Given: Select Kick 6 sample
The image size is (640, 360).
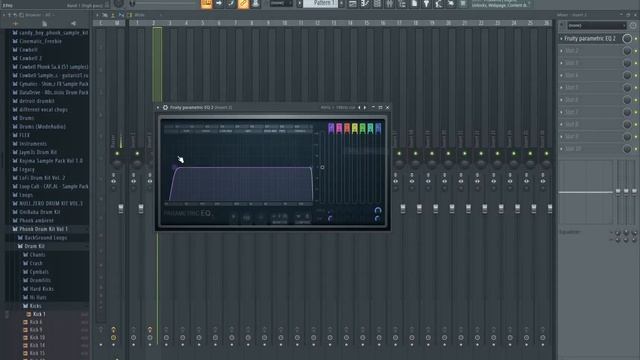Looking at the screenshot, I should pos(36,322).
